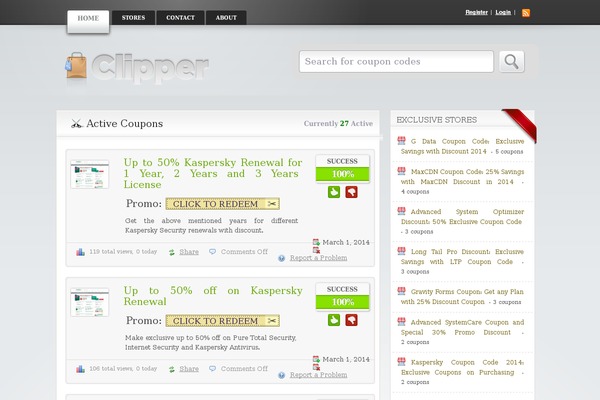Click store icon next to Gravity Forms Coupon
The height and width of the screenshot is (400, 600).
pos(401,291)
